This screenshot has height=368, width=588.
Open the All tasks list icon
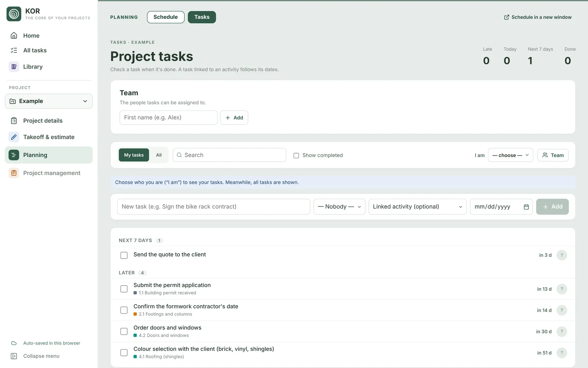[14, 50]
